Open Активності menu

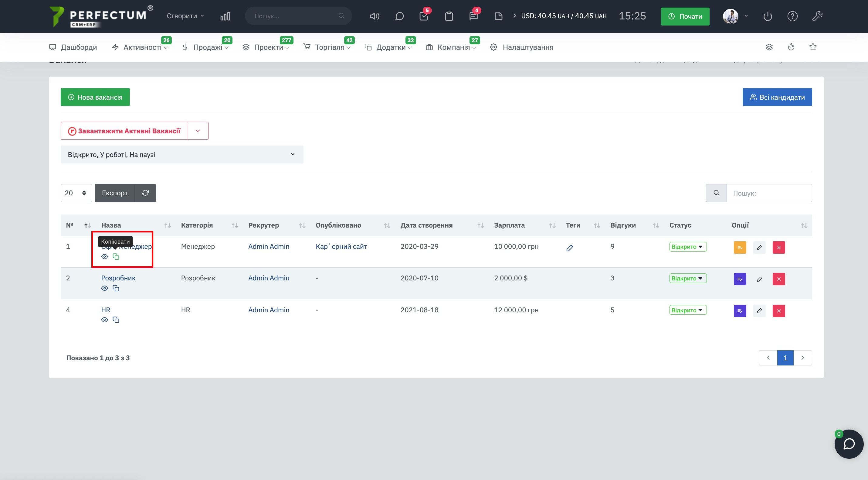[140, 47]
